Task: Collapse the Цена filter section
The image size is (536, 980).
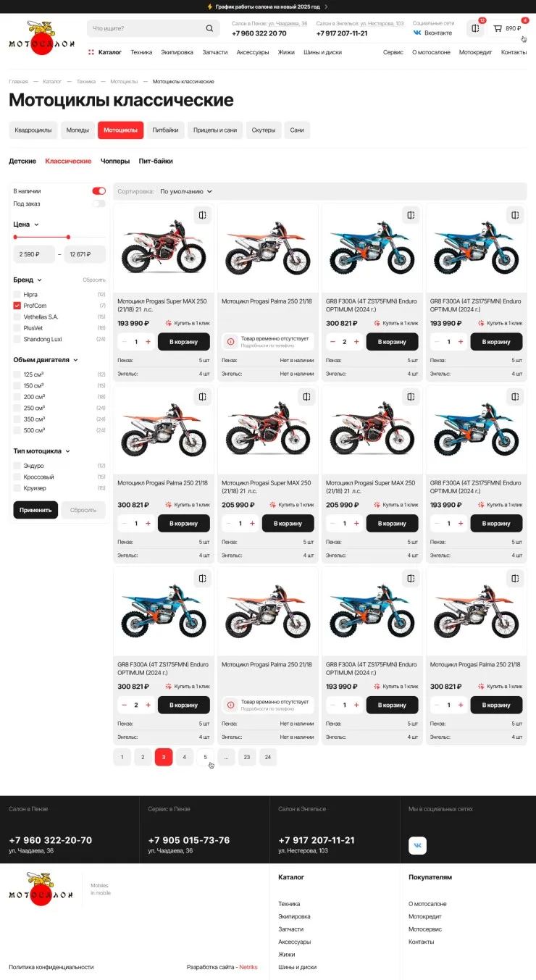Action: (x=36, y=225)
